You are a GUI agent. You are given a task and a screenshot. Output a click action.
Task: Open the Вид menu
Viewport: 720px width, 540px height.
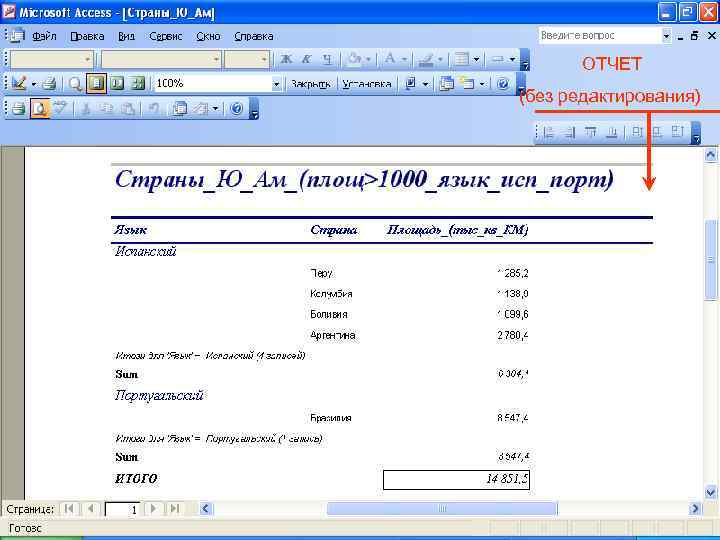(x=126, y=36)
